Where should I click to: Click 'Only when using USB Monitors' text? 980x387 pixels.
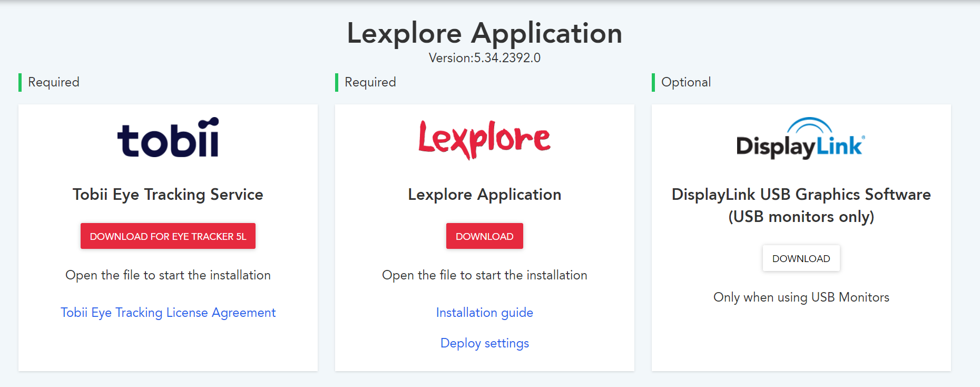click(801, 297)
